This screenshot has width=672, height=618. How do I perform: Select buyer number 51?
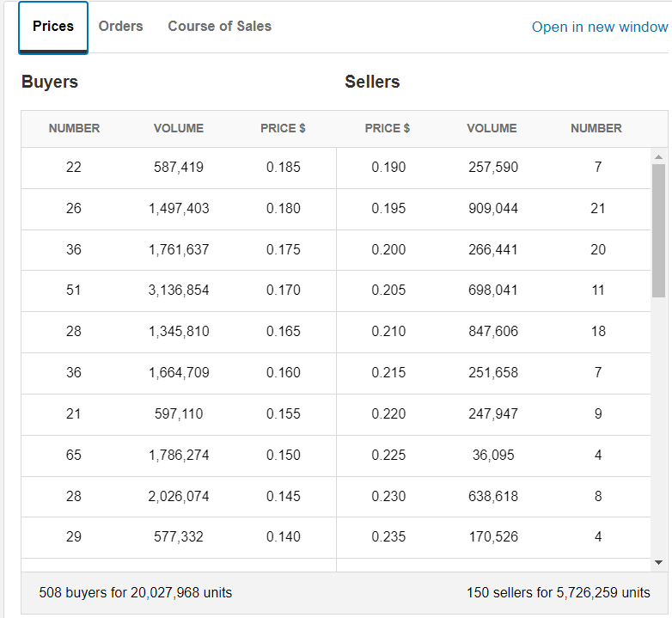tap(74, 291)
